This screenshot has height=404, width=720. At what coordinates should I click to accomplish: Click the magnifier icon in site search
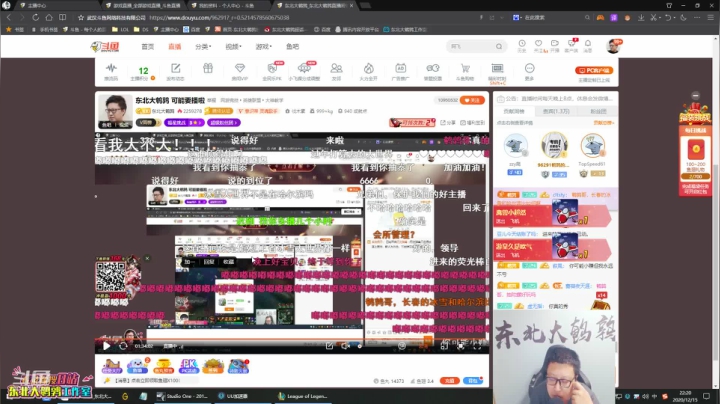(499, 46)
